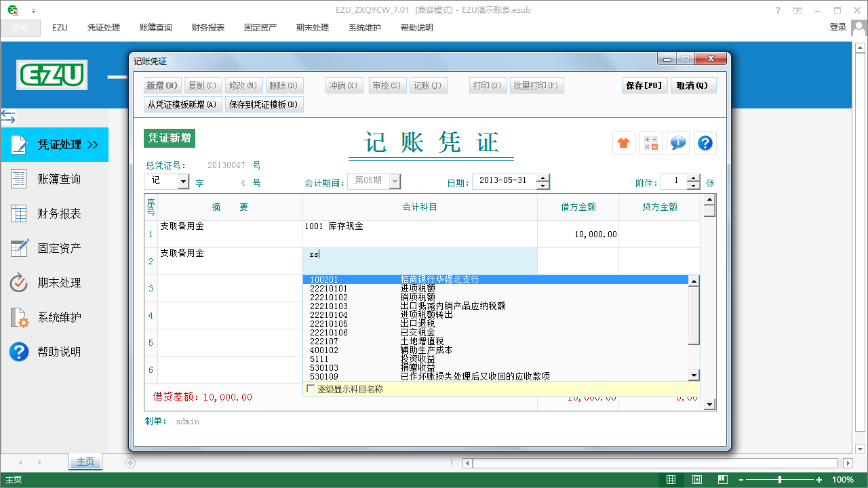Click the voucher grid vertical scrollbar
Image resolution: width=868 pixels, height=488 pixels.
pyautogui.click(x=709, y=302)
